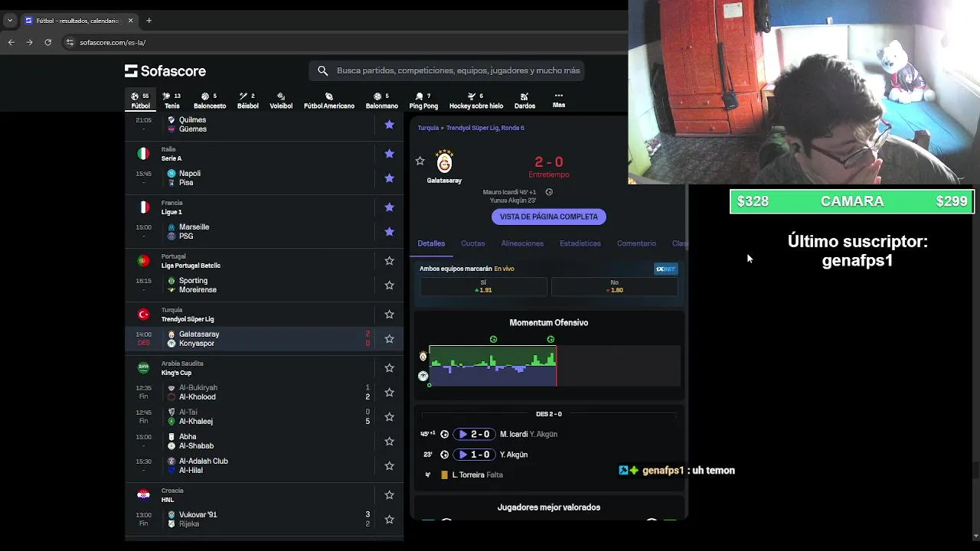Screen dimensions: 980x551
Task: Switch to the Comentario tab
Action: (x=636, y=243)
